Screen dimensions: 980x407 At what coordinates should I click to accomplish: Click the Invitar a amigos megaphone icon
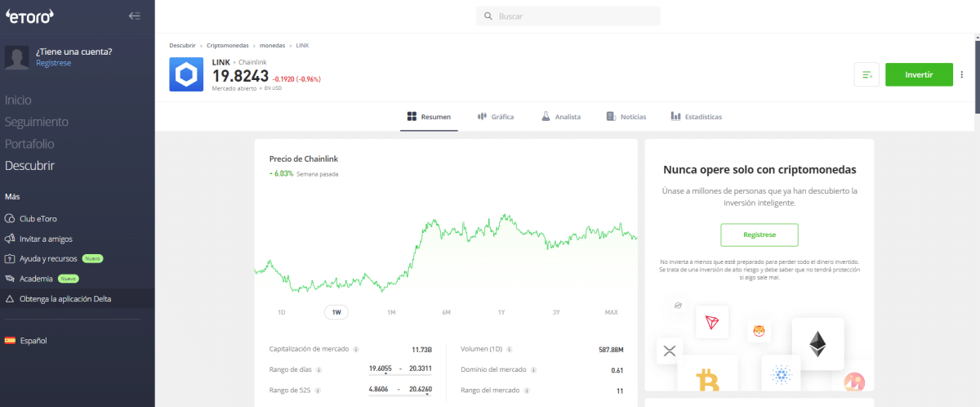pos(10,239)
